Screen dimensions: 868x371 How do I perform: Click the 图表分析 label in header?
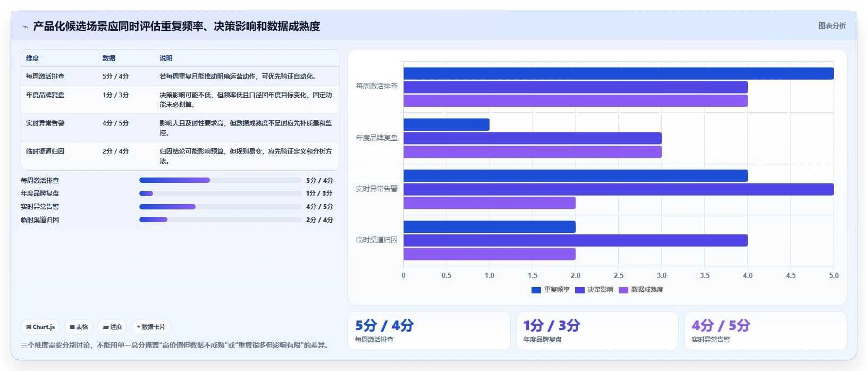click(832, 26)
